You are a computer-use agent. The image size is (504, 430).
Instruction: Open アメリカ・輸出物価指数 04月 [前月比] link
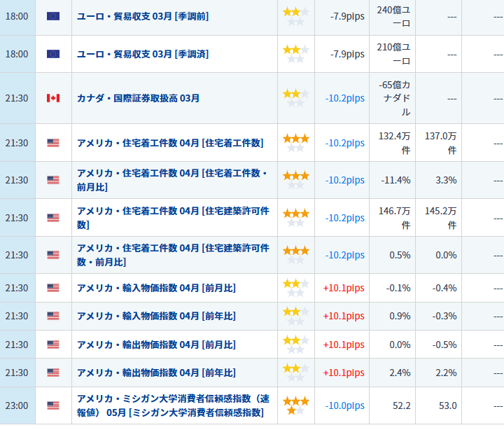click(x=156, y=345)
